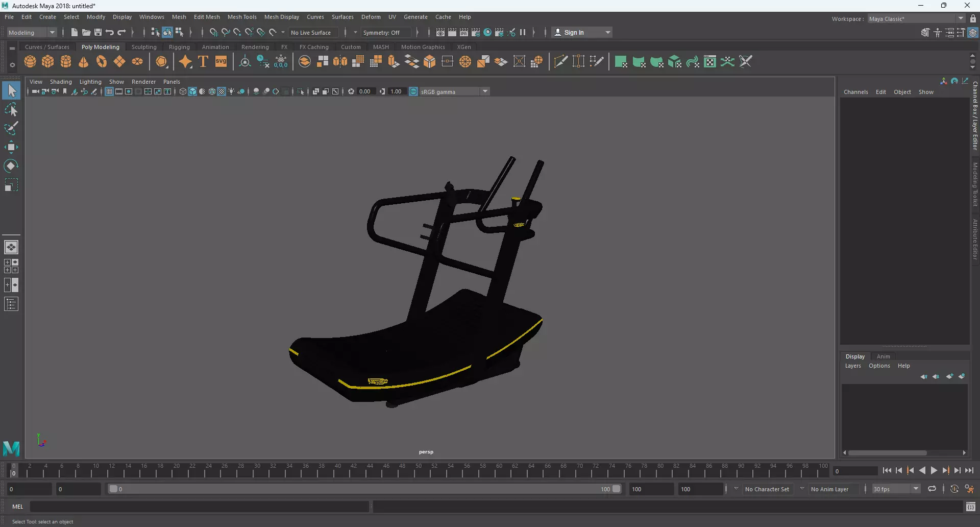Create a polygon plane from the shelf

pyautogui.click(x=119, y=62)
